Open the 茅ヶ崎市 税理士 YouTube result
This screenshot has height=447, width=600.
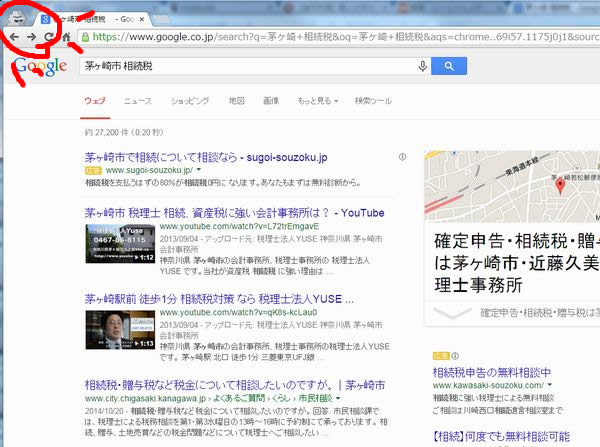[234, 213]
